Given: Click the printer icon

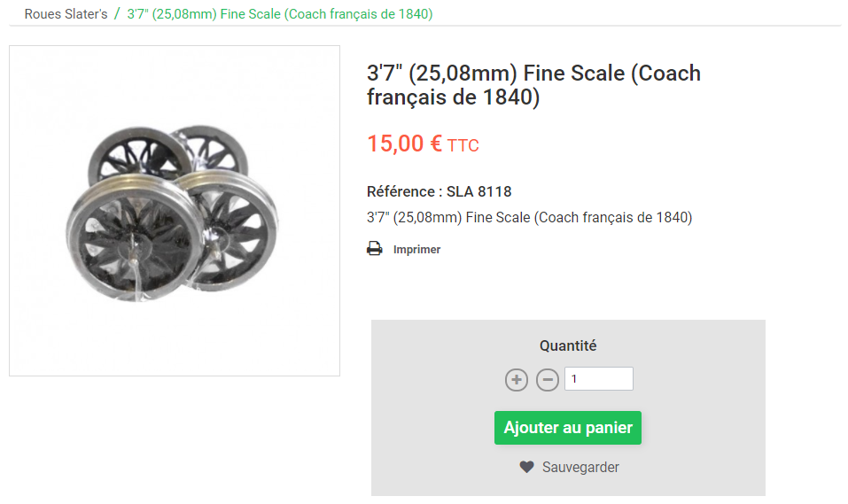Looking at the screenshot, I should tap(374, 249).
